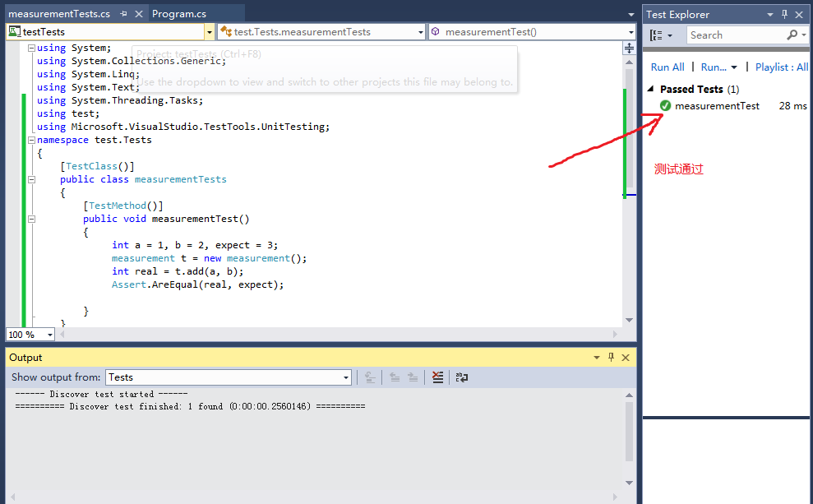Go to next message in Output
813x504 pixels.
coord(413,377)
